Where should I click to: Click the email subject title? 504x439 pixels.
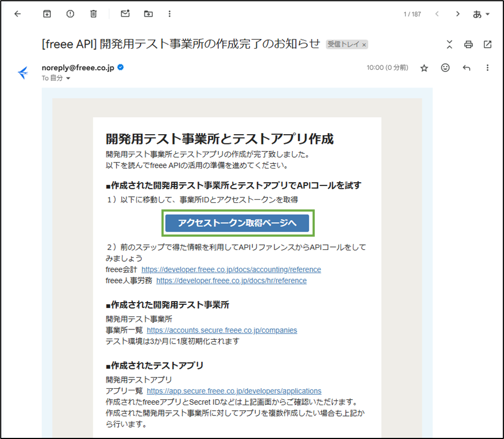coord(181,44)
